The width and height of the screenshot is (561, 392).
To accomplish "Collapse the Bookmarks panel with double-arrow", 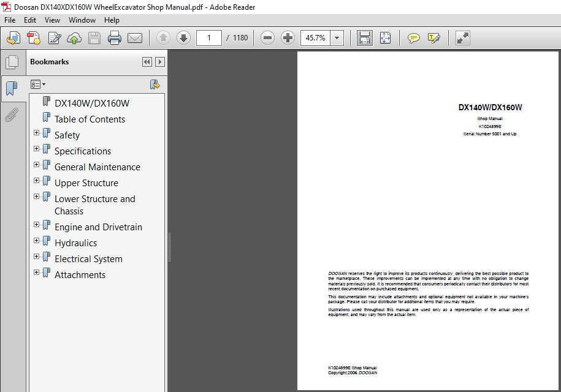I will coord(147,62).
